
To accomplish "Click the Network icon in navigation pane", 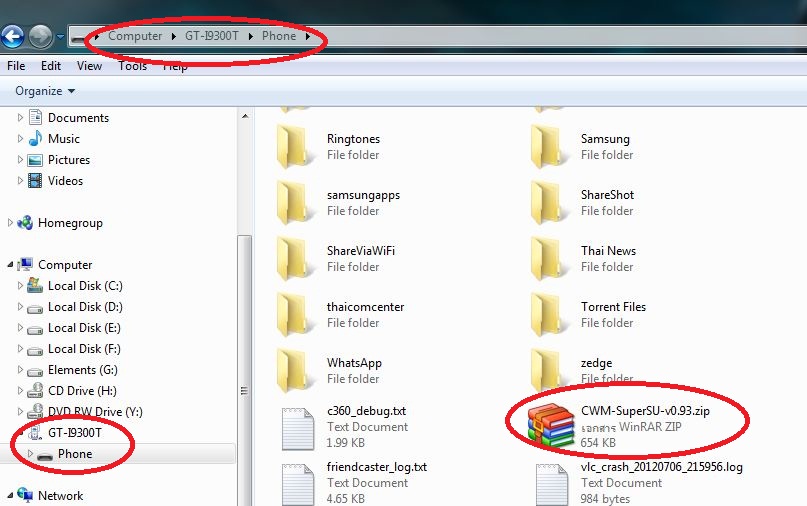I will coord(25,495).
